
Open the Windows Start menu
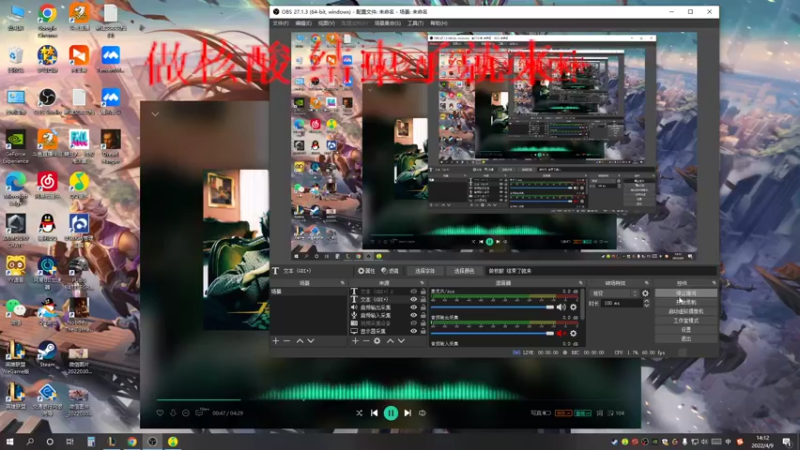[9, 441]
